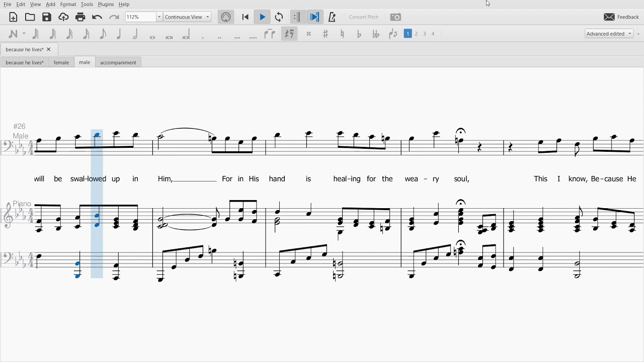Start playback with the blue play button
The image size is (644, 362).
click(262, 17)
